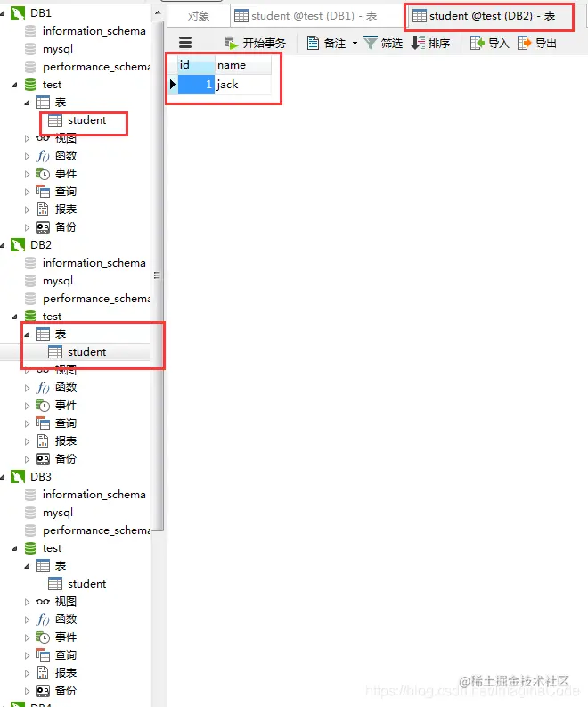Expand the 备份 node under DB1
The image size is (588, 707).
point(27,227)
